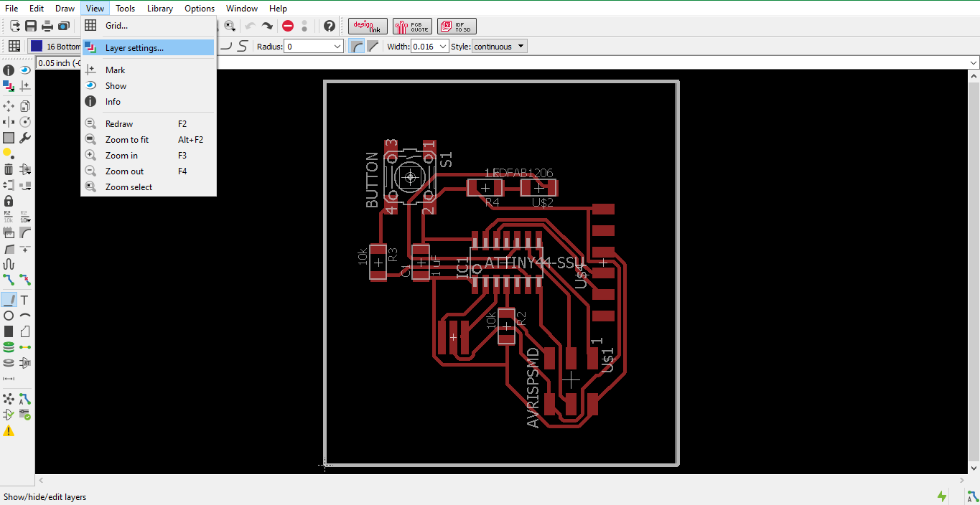Image resolution: width=980 pixels, height=505 pixels.
Task: Click the red Stop icon
Action: click(288, 26)
